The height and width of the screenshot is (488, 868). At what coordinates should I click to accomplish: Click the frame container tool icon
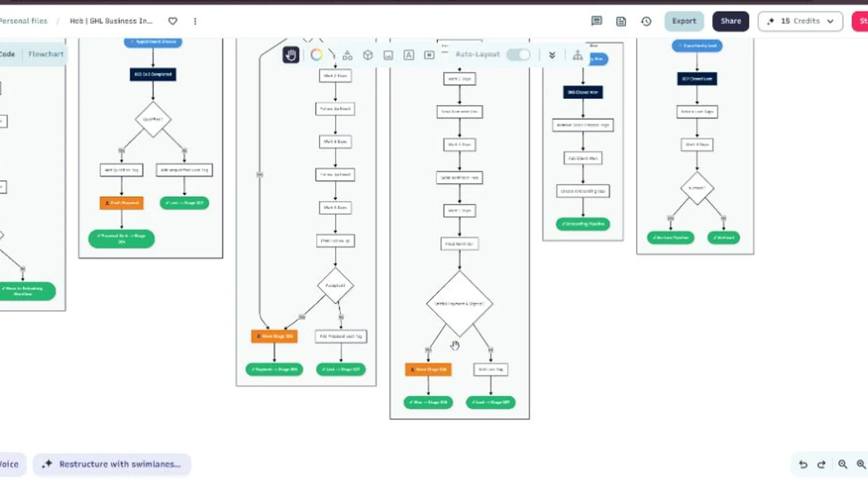pyautogui.click(x=429, y=55)
